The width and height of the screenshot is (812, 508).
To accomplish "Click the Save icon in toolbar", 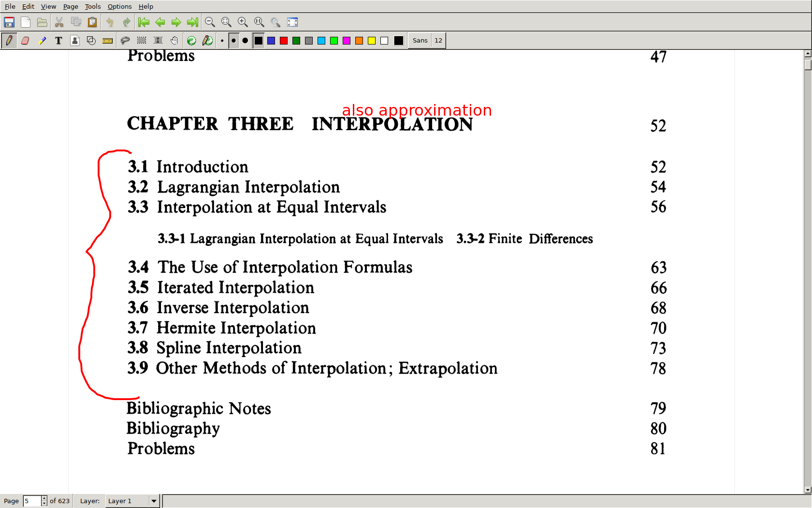I will pyautogui.click(x=9, y=22).
